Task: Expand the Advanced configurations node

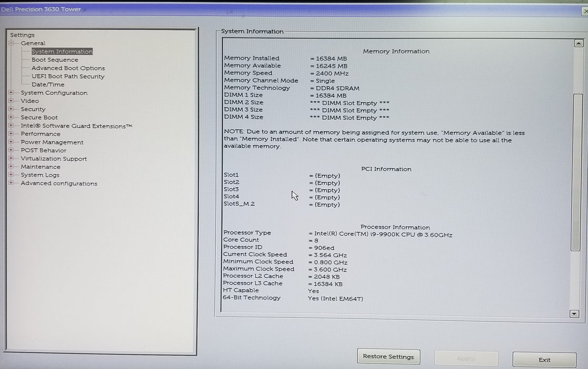Action: tap(11, 183)
